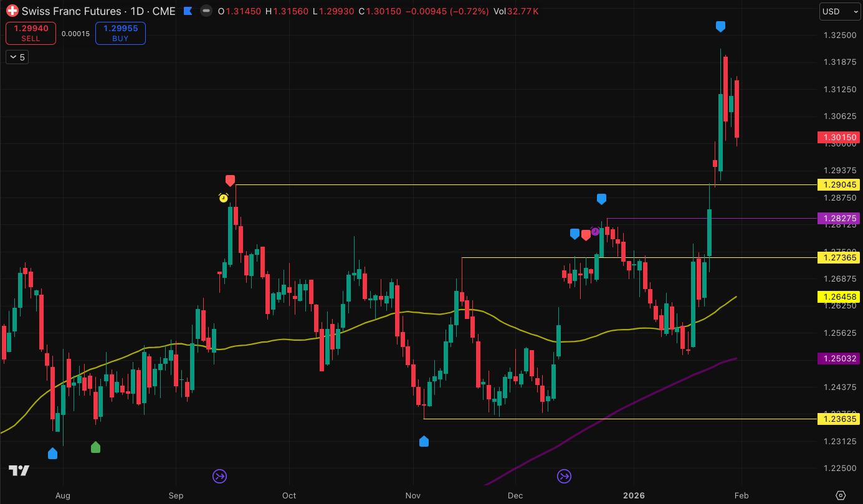Click the 1.31875 price axis label
Image resolution: width=863 pixels, height=504 pixels.
click(x=839, y=62)
